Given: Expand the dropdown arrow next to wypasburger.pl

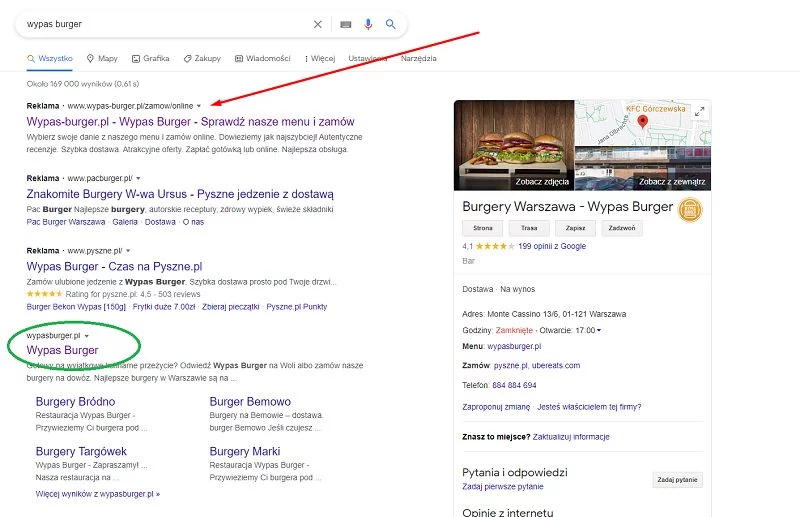Looking at the screenshot, I should (87, 336).
